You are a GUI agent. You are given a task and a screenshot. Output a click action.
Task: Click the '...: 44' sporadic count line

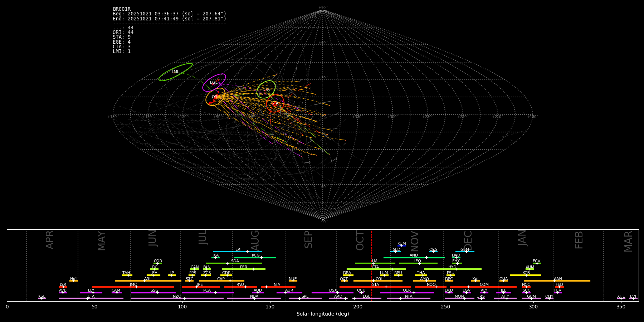tap(123, 28)
